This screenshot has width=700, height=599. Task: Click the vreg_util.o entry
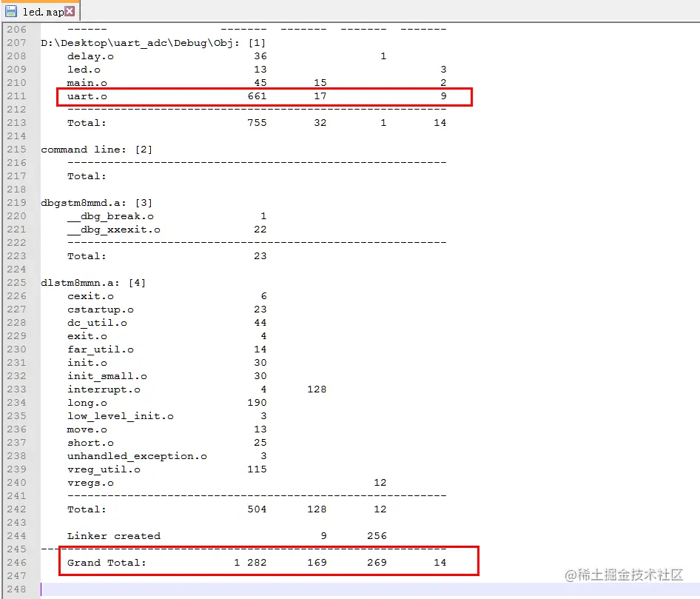pyautogui.click(x=104, y=469)
